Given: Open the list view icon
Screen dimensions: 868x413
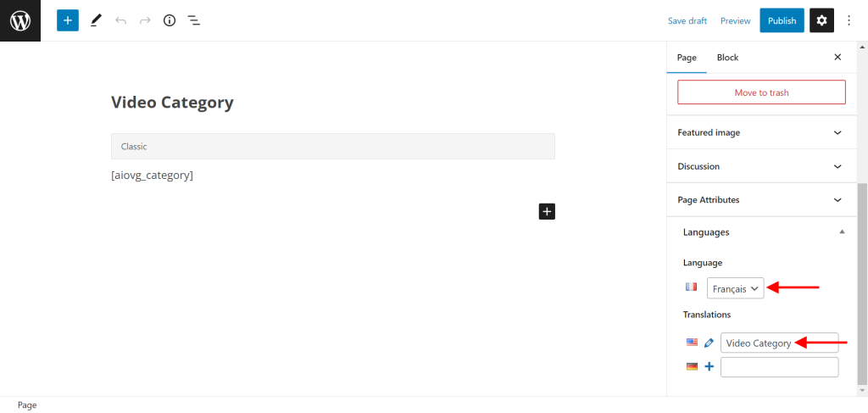Looking at the screenshot, I should tap(193, 20).
